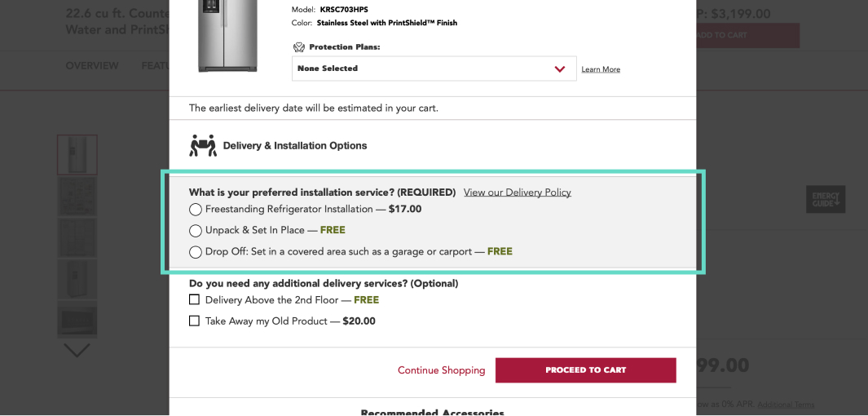
Task: Open the Protection Plans dropdown
Action: (433, 69)
